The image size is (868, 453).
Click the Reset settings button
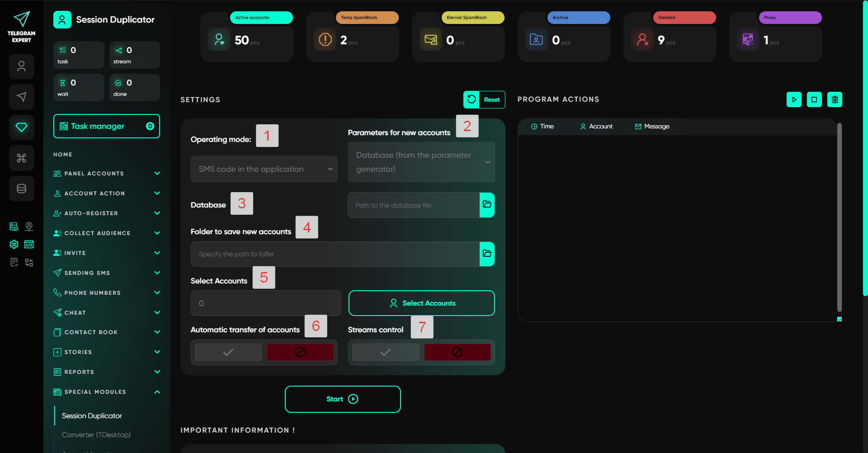pyautogui.click(x=484, y=99)
